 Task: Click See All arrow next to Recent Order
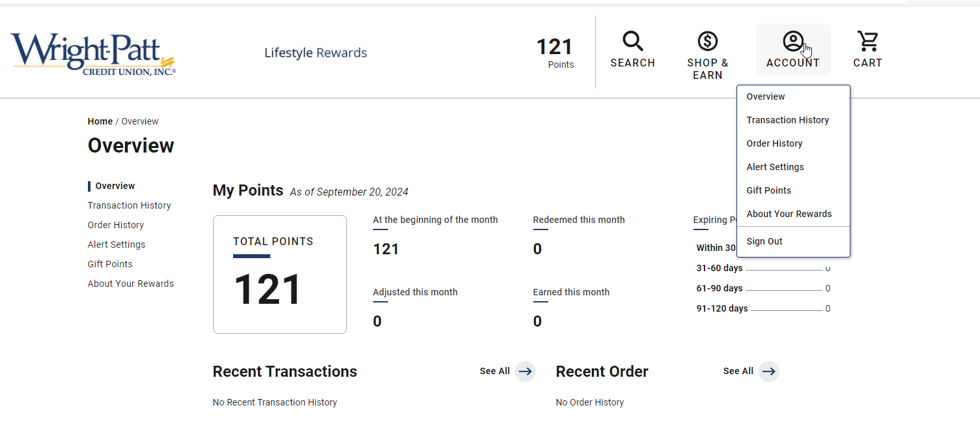769,371
